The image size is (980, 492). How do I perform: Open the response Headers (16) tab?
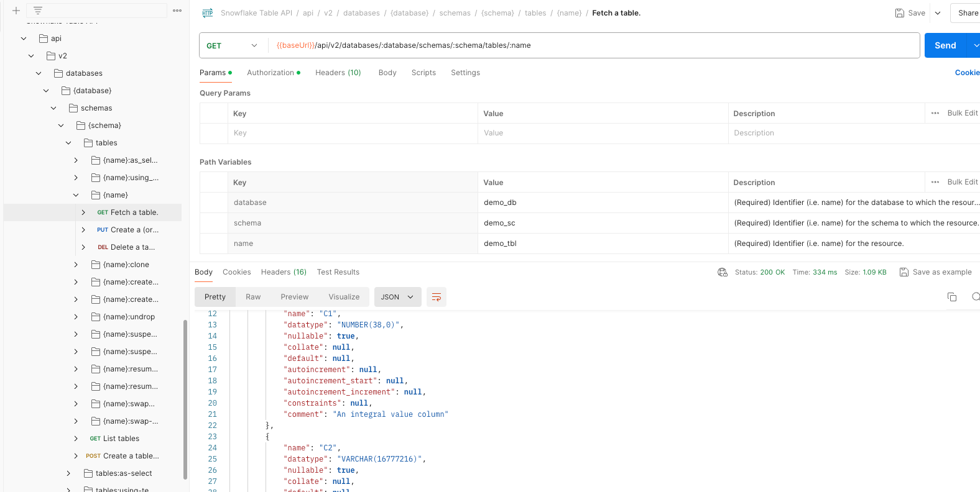point(284,272)
